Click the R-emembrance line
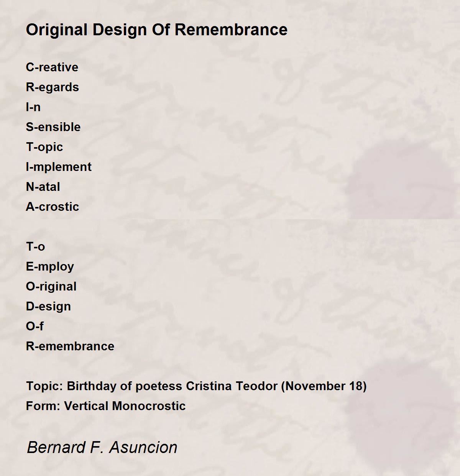 point(70,346)
